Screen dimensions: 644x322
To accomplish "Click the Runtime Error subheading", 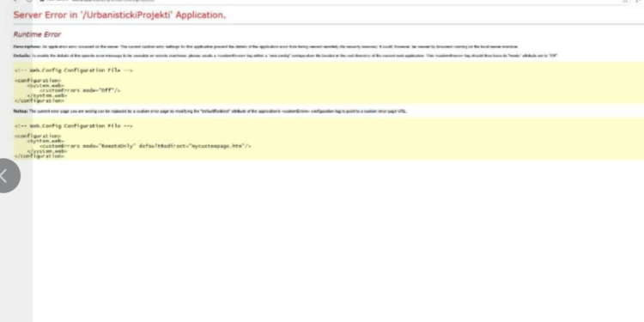I will 37,34.
